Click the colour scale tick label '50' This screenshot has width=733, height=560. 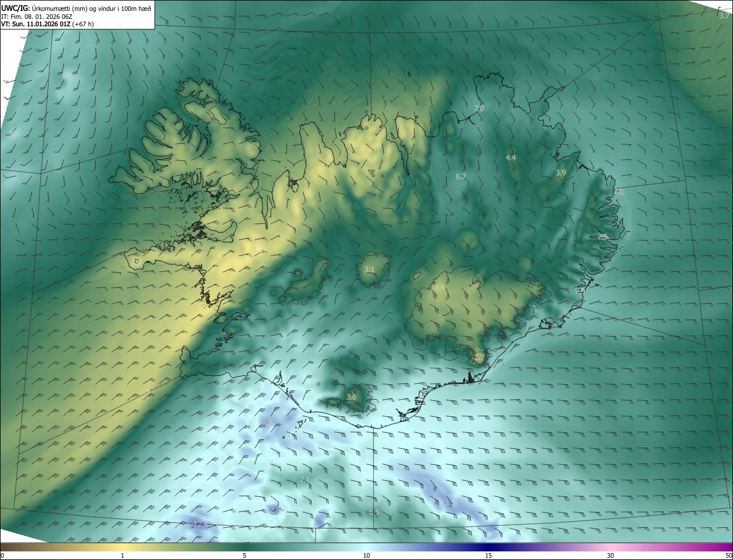tap(728, 555)
